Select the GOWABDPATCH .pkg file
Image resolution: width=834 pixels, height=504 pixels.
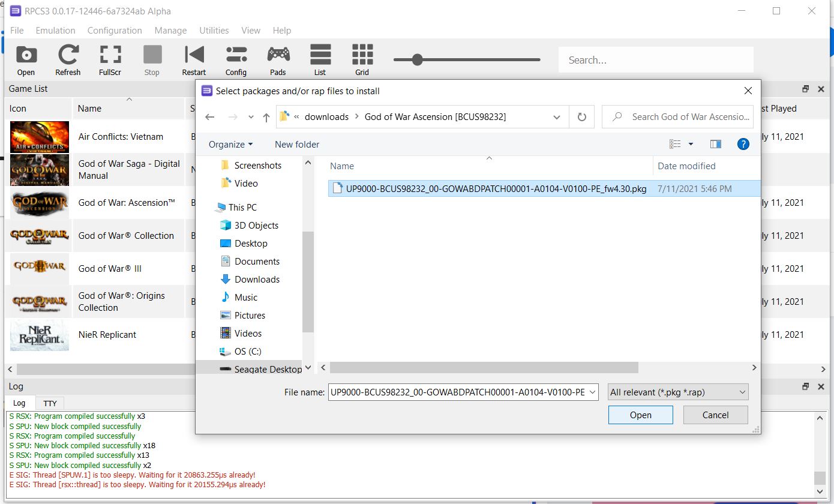(x=496, y=188)
